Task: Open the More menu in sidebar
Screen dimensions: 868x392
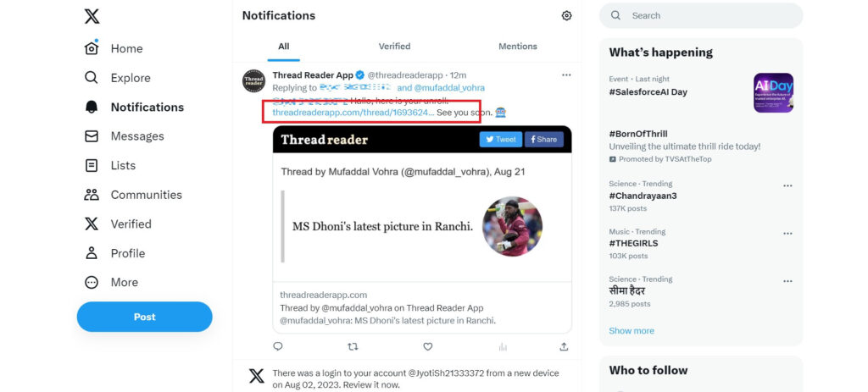Action: (124, 283)
